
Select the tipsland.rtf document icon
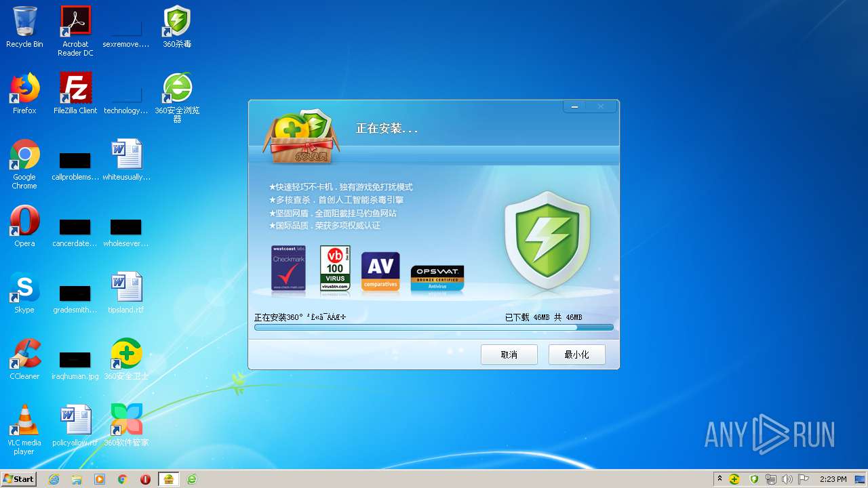[126, 293]
